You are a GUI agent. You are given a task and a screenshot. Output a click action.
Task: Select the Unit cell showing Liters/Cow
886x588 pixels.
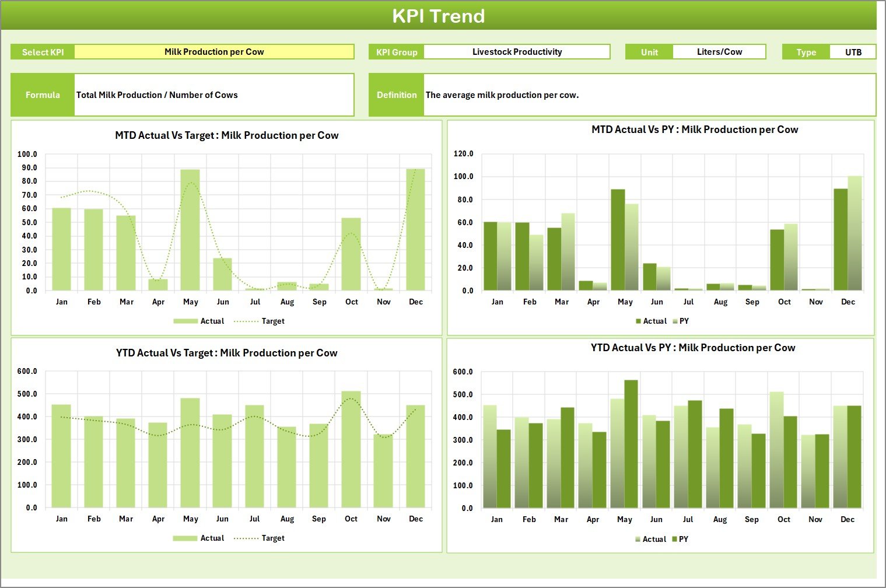(719, 52)
